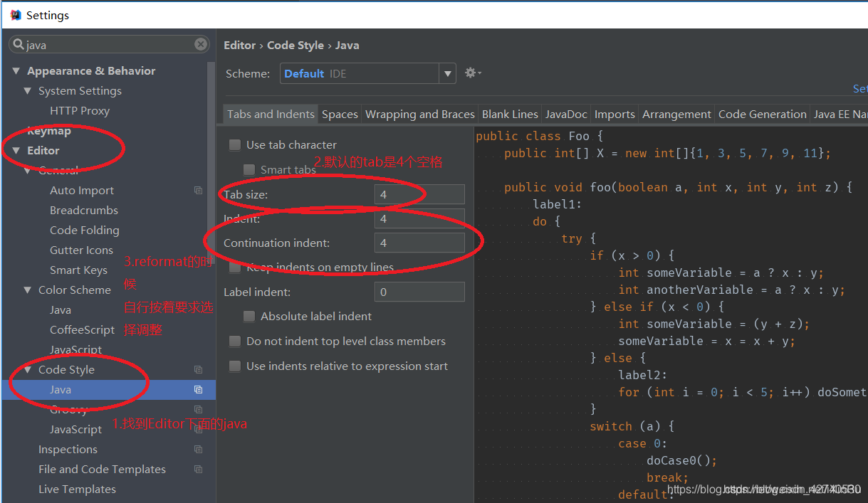
Task: Open the Live Templates settings
Action: pyautogui.click(x=77, y=489)
